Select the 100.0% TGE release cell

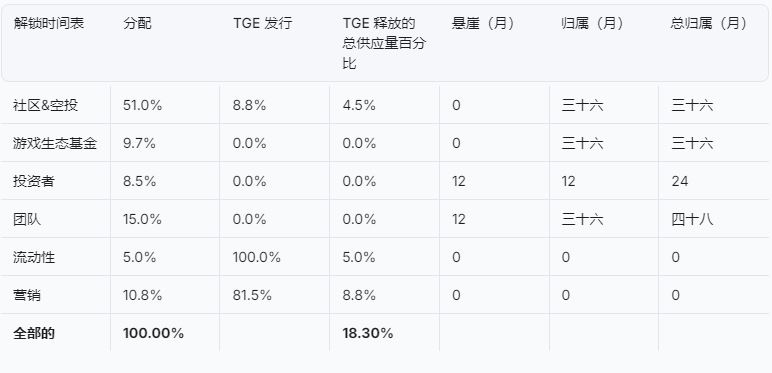(257, 257)
